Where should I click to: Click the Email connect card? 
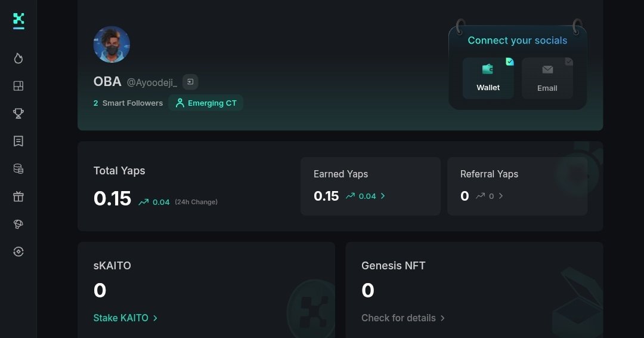(x=547, y=78)
